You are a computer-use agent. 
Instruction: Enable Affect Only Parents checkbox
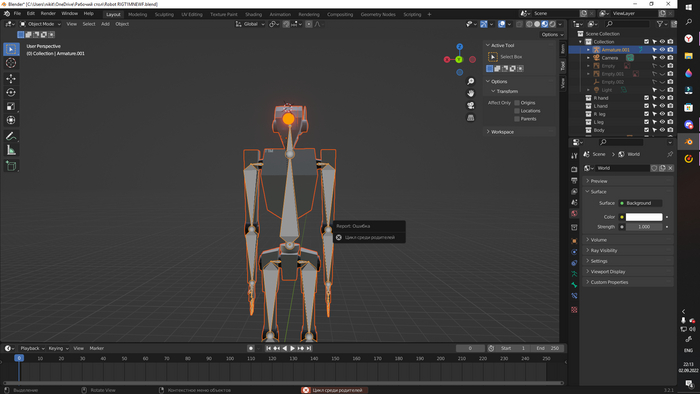[x=517, y=119]
